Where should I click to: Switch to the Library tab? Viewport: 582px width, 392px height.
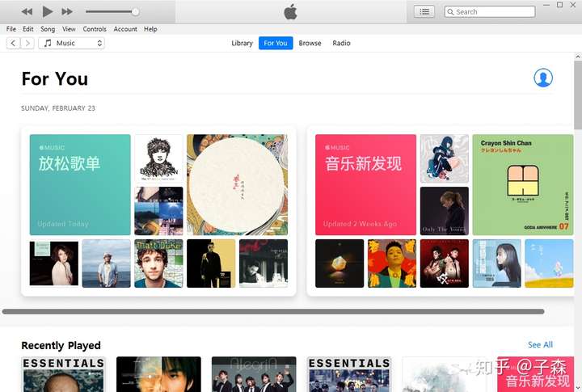(242, 43)
